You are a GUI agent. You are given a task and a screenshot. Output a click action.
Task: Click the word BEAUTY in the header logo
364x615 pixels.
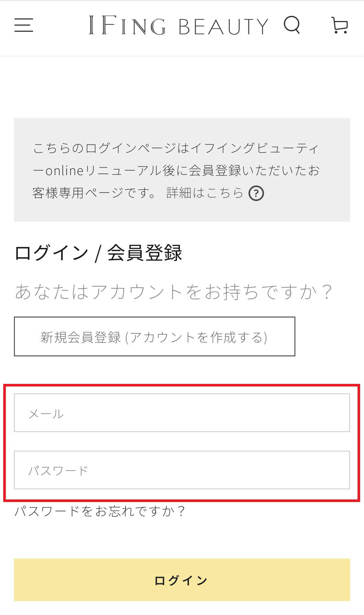(223, 27)
